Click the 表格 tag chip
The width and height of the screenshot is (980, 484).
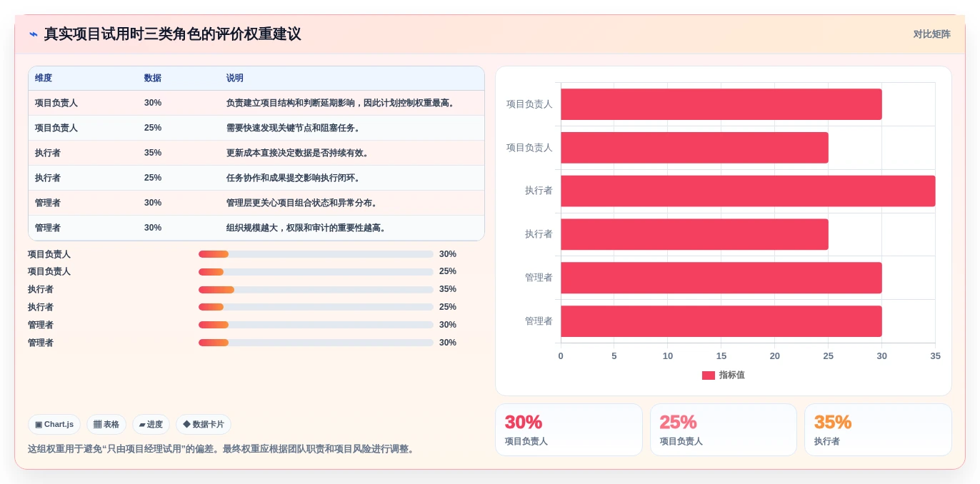(x=106, y=424)
